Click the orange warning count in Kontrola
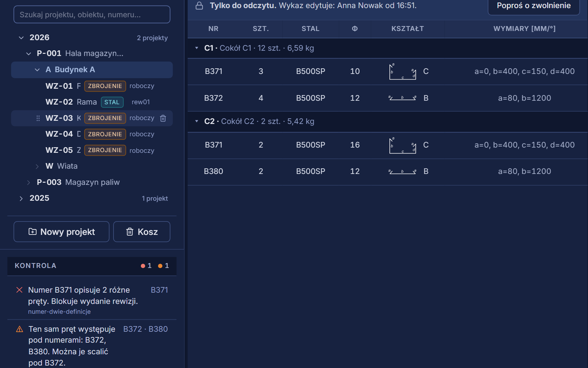The height and width of the screenshot is (368, 588). tap(164, 266)
